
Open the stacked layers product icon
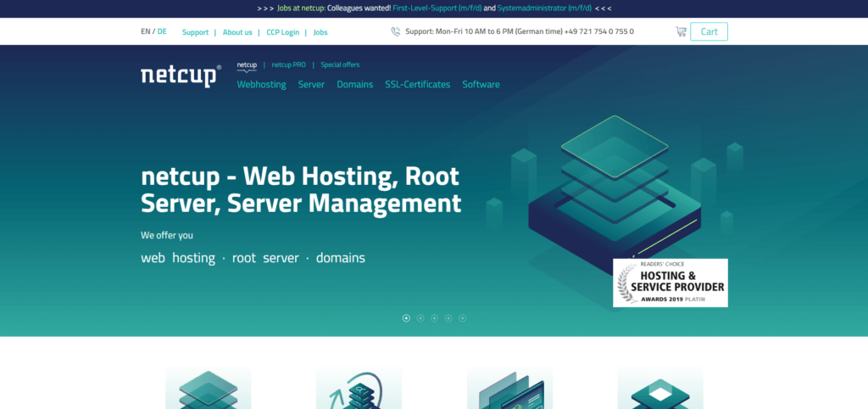pos(209,388)
